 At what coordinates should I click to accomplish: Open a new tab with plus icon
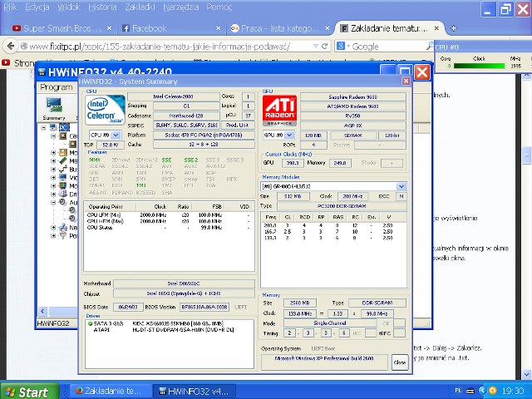[x=454, y=28]
